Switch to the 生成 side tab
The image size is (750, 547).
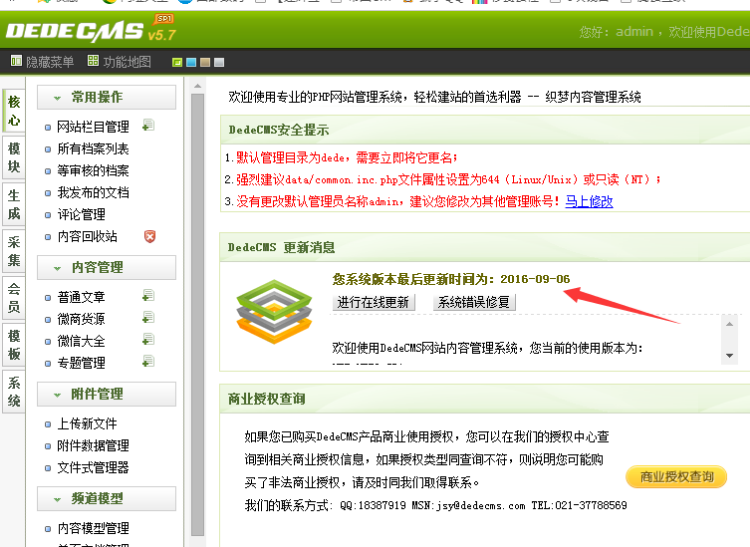tap(14, 204)
